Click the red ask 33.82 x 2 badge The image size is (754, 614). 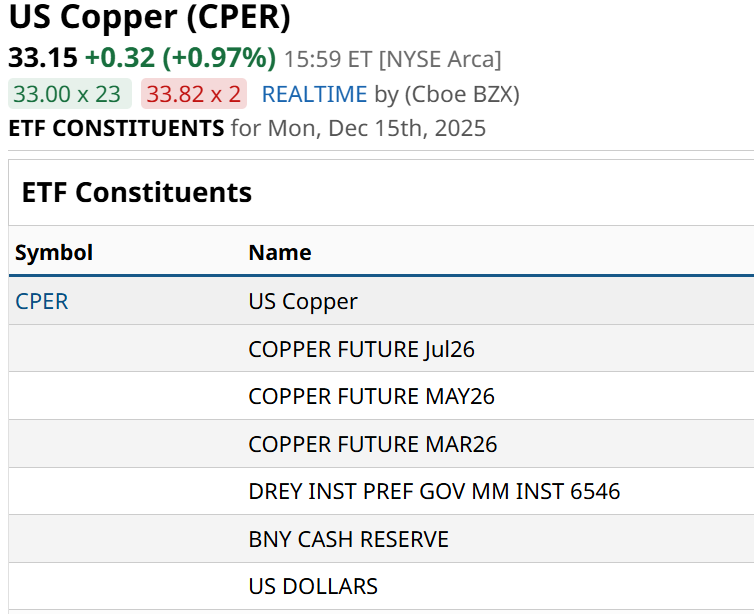[194, 94]
